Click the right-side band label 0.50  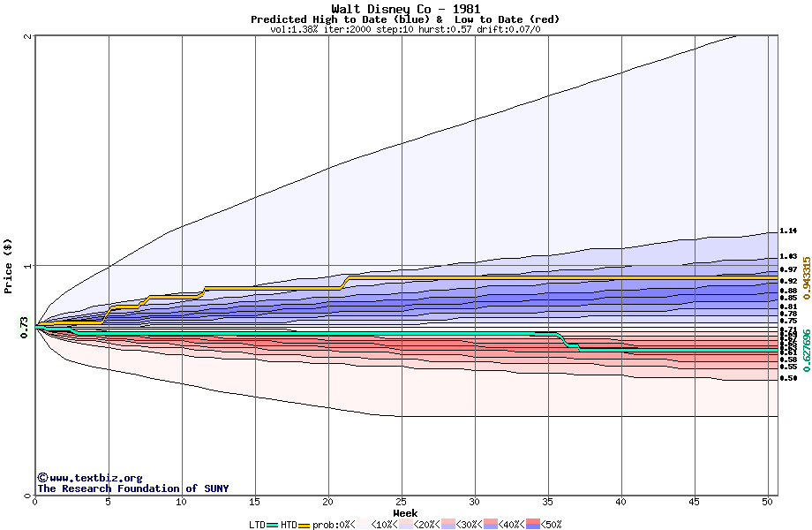[x=788, y=378]
